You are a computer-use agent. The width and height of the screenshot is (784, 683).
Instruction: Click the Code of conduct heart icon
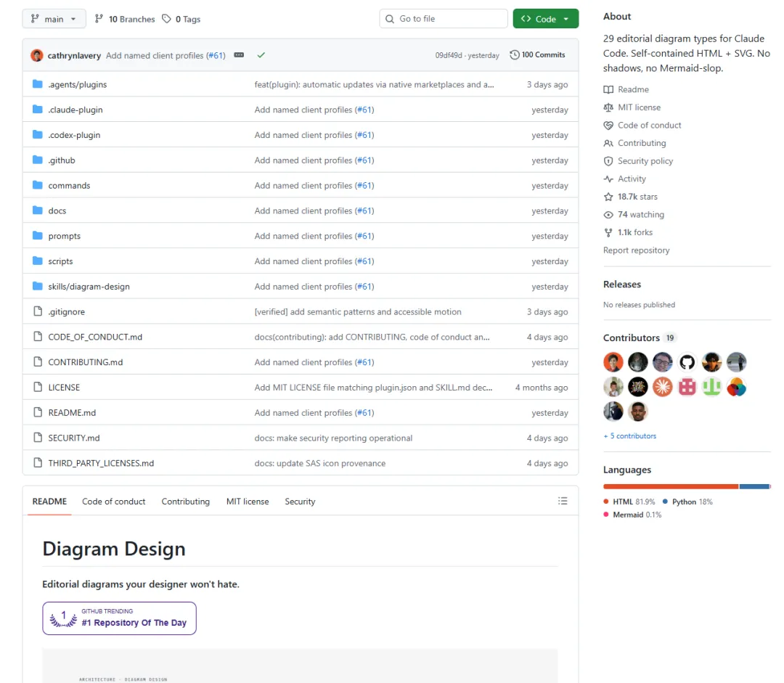tap(608, 125)
